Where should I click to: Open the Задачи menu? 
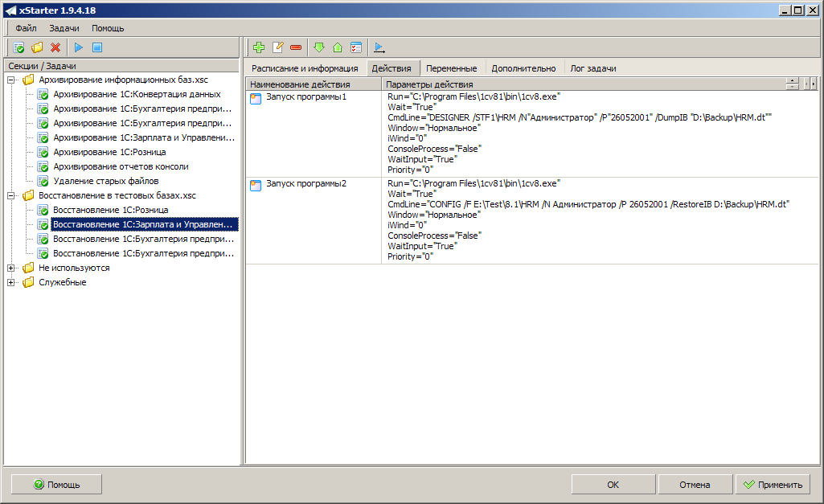[64, 28]
